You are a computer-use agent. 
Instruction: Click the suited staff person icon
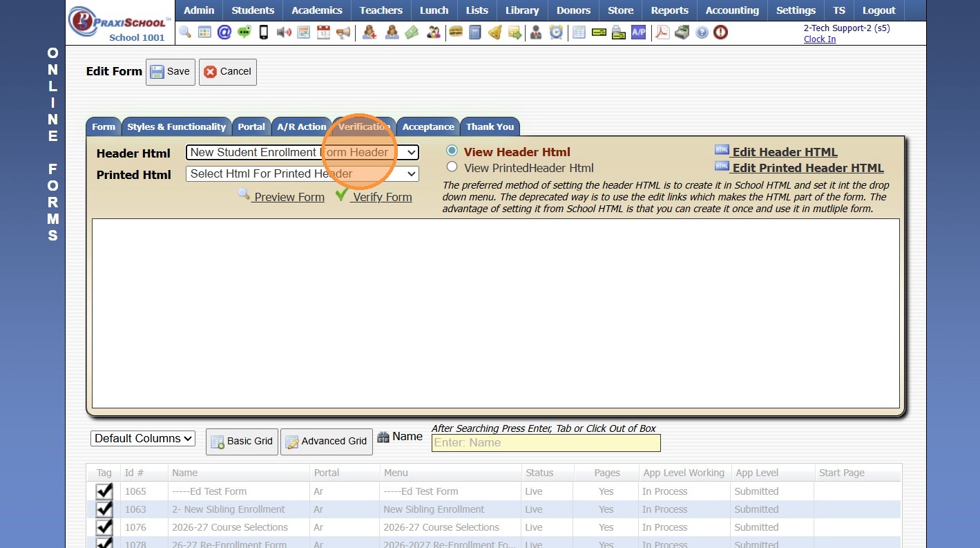pyautogui.click(x=536, y=32)
